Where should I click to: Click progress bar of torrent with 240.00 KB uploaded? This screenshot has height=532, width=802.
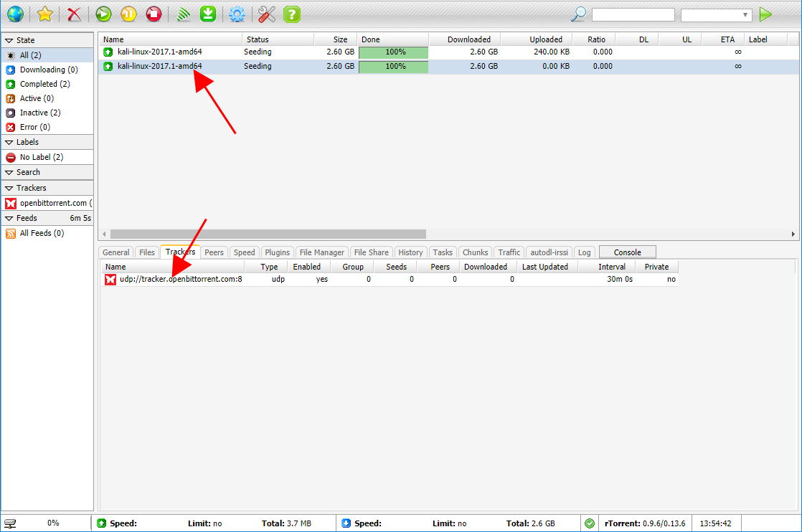[393, 52]
